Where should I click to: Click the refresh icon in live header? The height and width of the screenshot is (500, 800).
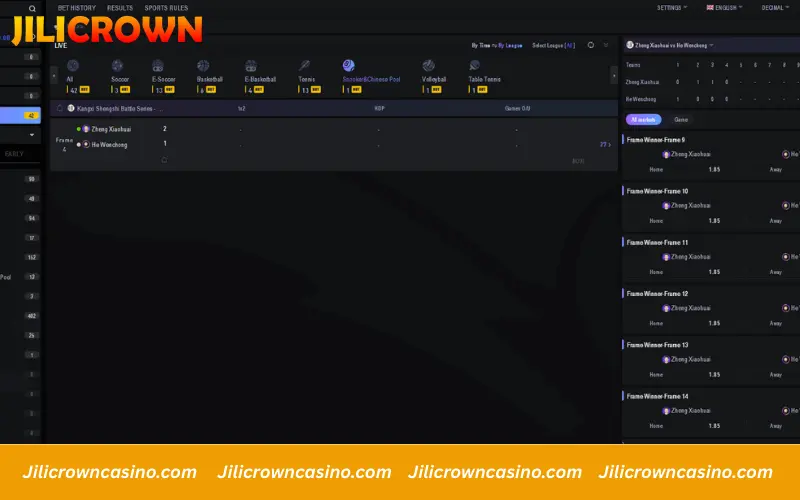[591, 45]
